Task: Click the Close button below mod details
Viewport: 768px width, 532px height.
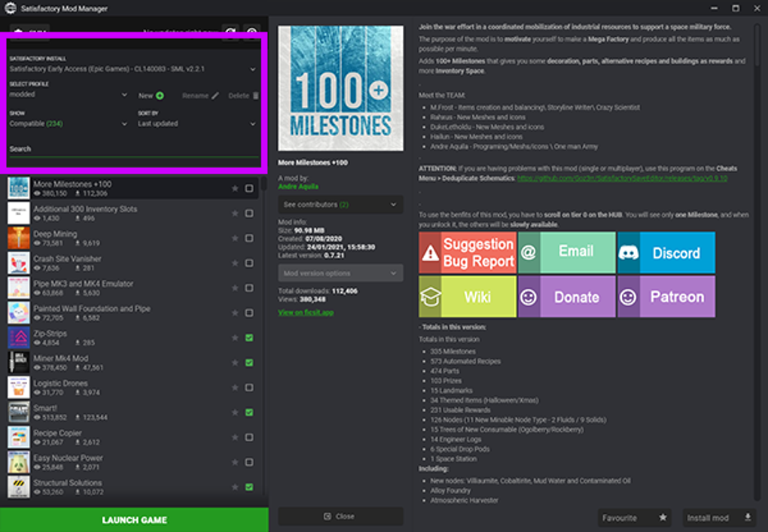Action: pos(341,516)
